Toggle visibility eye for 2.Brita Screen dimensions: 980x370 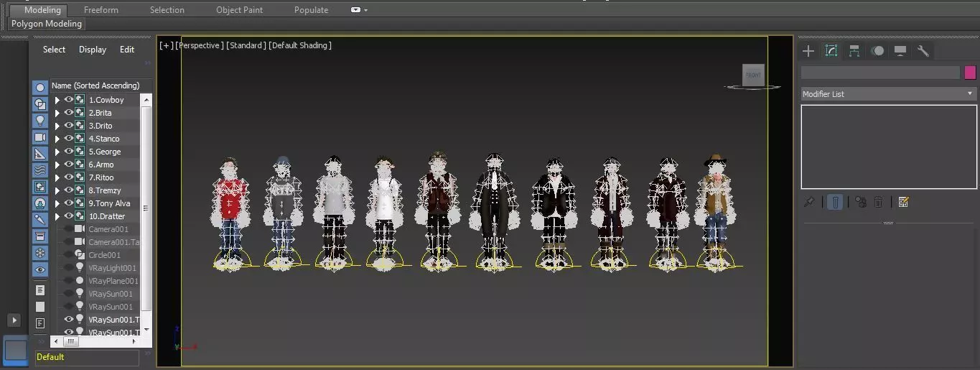pyautogui.click(x=69, y=113)
